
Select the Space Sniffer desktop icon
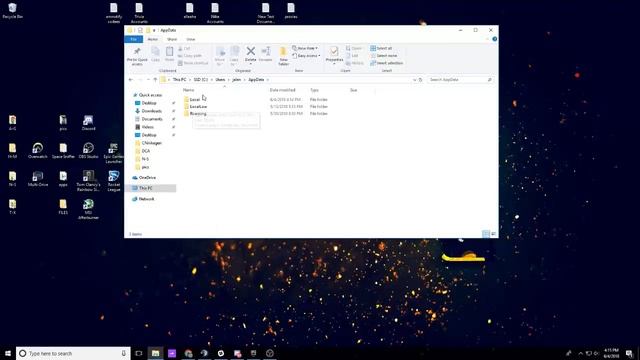click(x=63, y=151)
